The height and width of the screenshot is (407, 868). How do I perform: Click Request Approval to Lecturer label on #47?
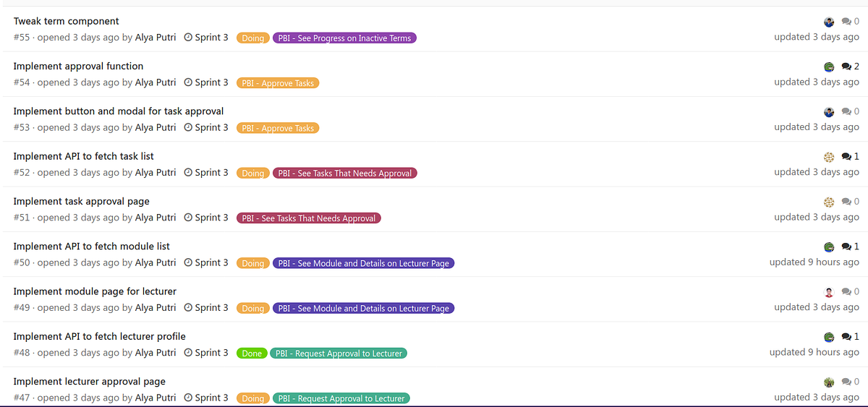[x=341, y=398]
